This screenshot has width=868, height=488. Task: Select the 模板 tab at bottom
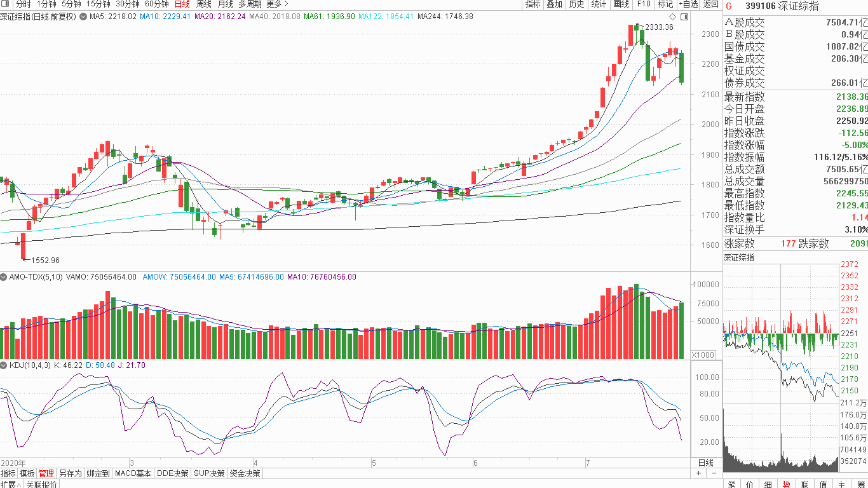coord(27,473)
